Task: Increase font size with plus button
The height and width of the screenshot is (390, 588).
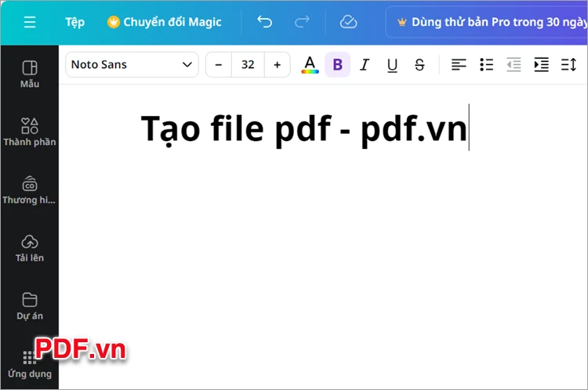Action: (x=277, y=65)
